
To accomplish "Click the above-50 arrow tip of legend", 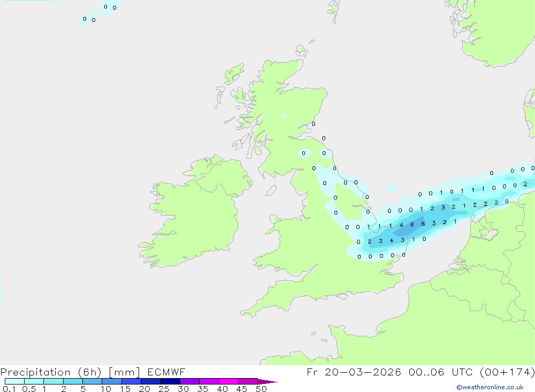I will [x=267, y=382].
